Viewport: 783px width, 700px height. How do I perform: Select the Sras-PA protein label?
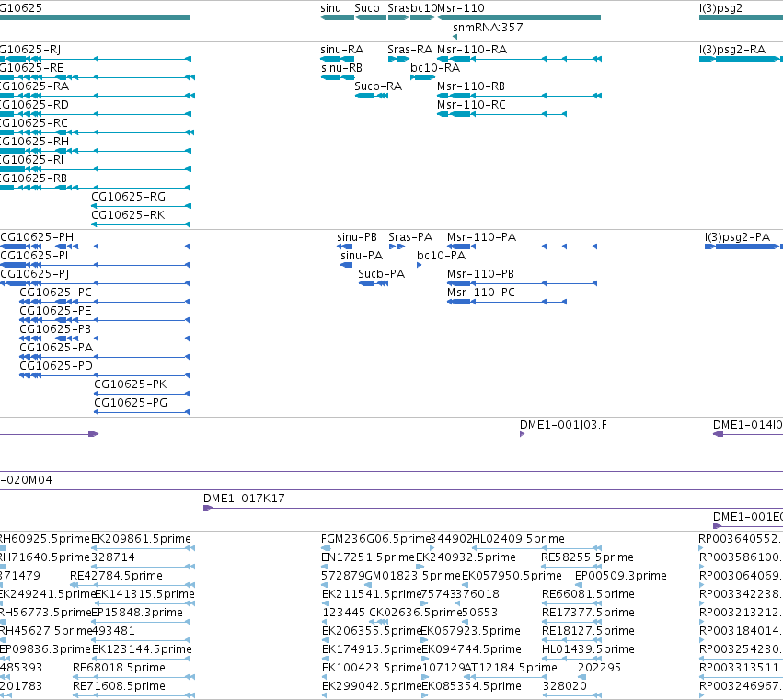tap(410, 237)
